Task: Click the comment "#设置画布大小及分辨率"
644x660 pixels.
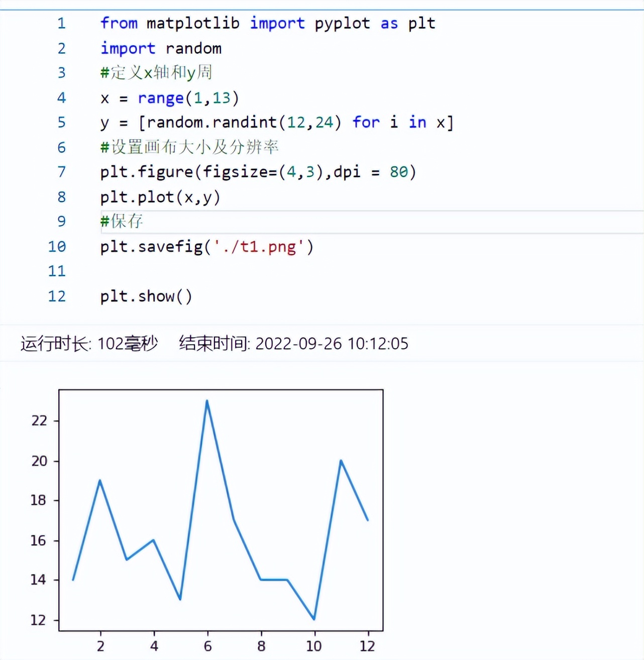Action: pos(189,147)
